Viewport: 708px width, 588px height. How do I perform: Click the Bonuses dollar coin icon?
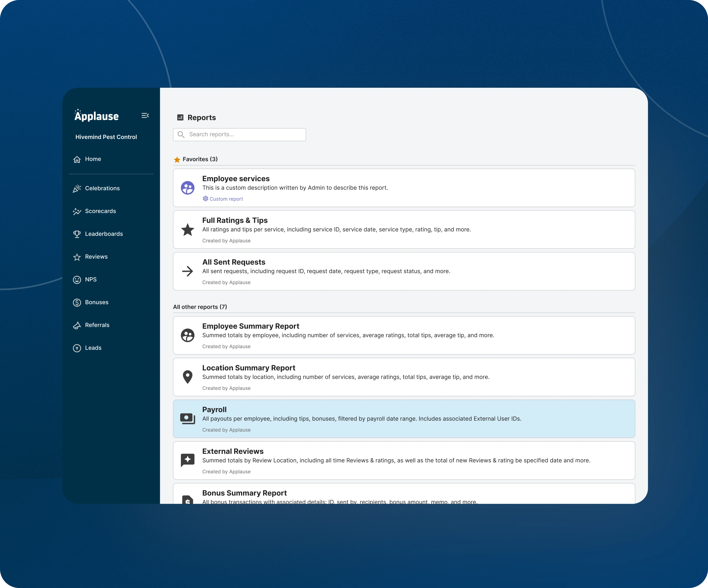(x=77, y=302)
